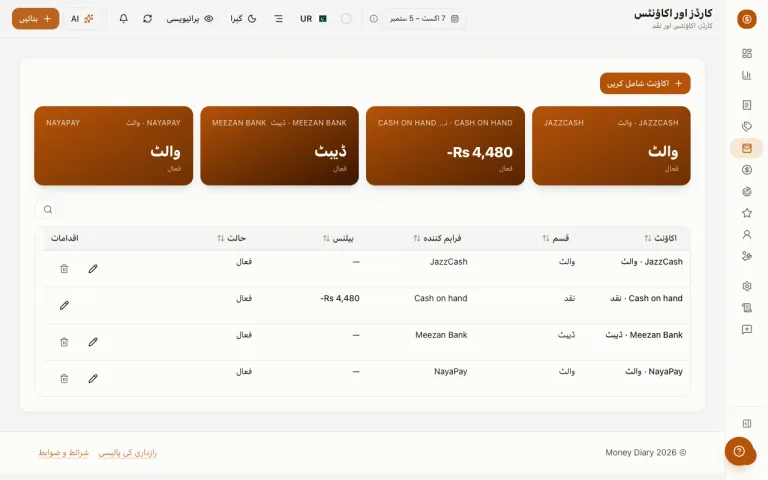Open the UR language selector

pyautogui.click(x=313, y=19)
